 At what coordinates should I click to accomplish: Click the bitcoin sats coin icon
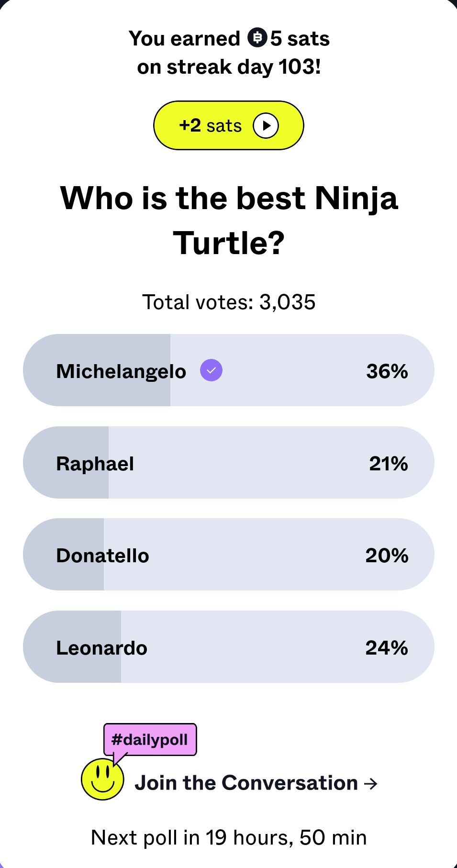point(257,38)
